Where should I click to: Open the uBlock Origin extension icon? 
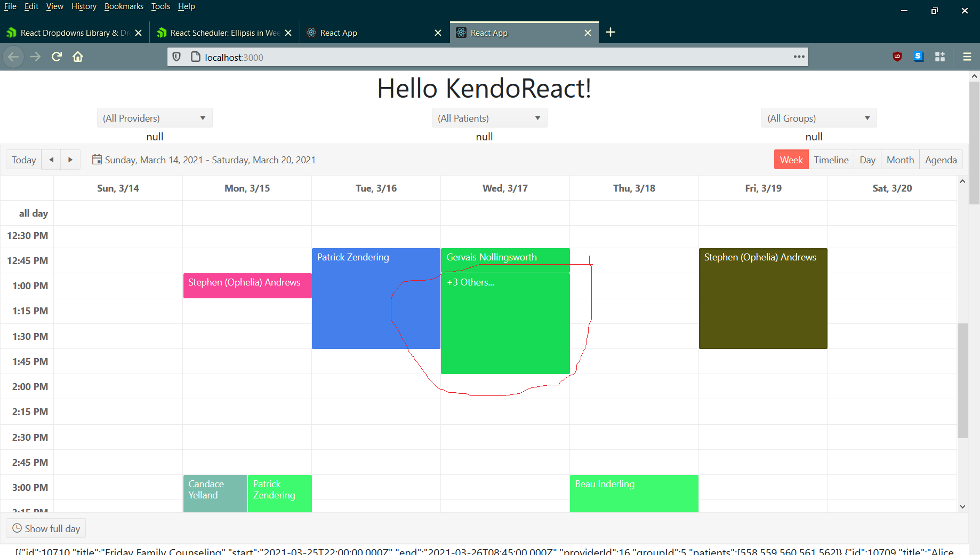point(897,57)
